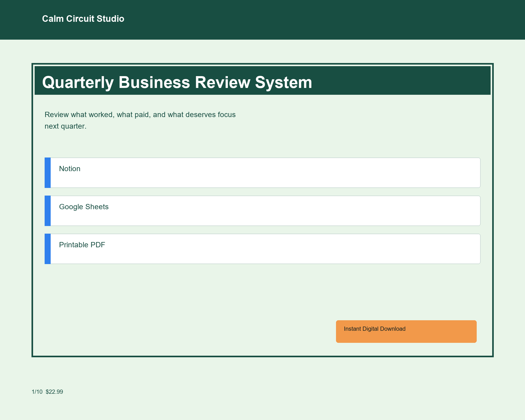This screenshot has height=420, width=525.
Task: Select the Notion format option
Action: tap(262, 172)
